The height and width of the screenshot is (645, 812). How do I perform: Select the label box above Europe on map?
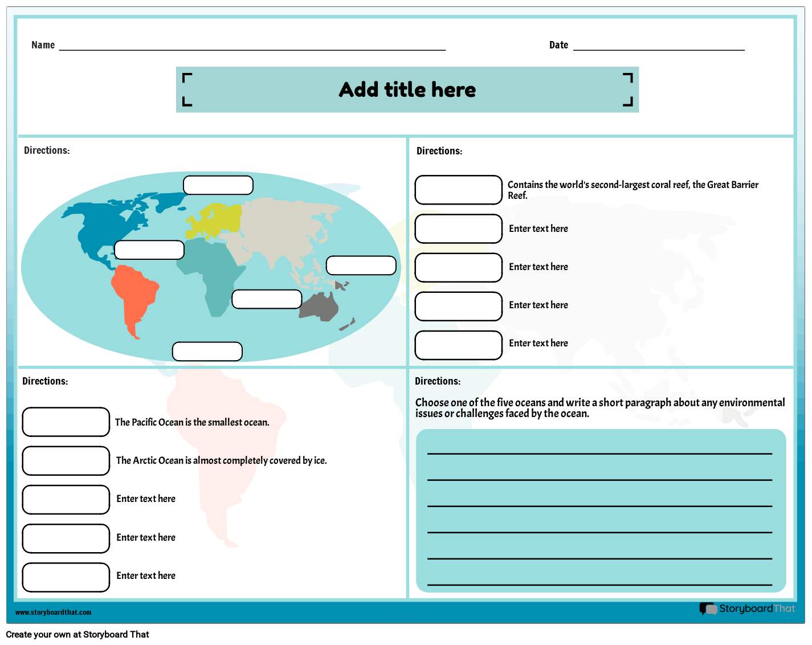pyautogui.click(x=218, y=185)
